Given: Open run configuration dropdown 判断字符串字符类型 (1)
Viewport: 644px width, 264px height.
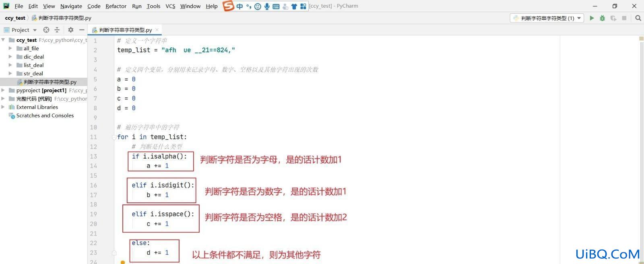Looking at the screenshot, I should (x=547, y=18).
